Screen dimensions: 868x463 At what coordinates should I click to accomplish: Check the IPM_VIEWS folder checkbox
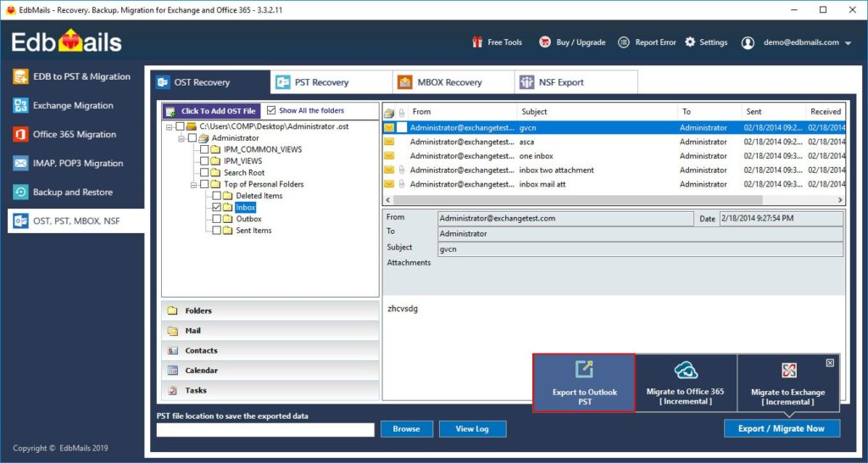point(204,161)
